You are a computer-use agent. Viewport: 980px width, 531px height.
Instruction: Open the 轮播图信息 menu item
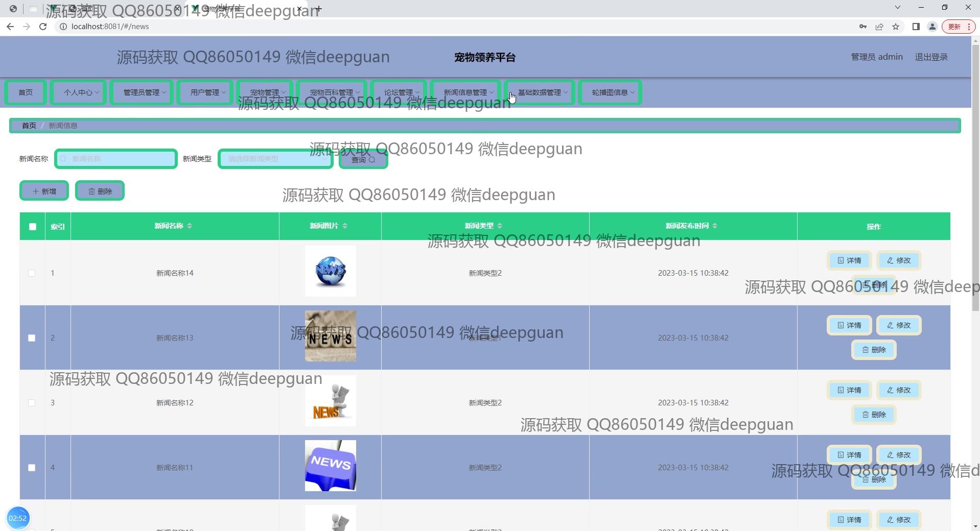[x=610, y=92]
